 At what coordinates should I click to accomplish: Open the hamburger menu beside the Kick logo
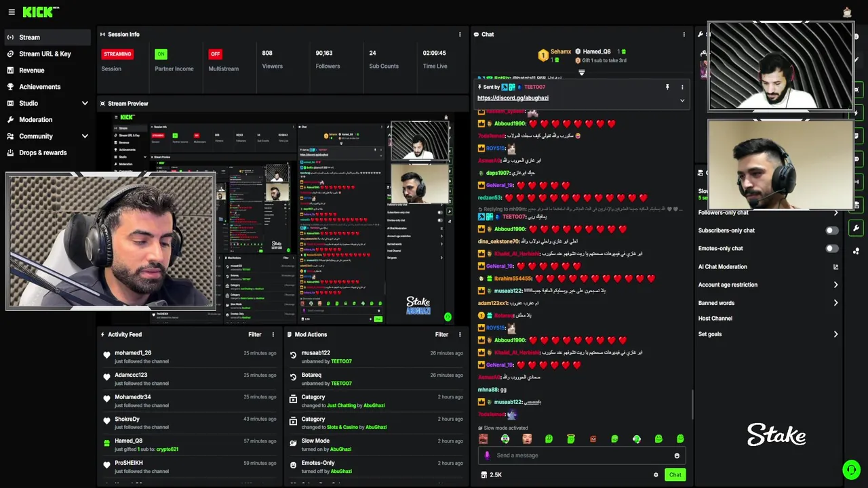pyautogui.click(x=12, y=12)
